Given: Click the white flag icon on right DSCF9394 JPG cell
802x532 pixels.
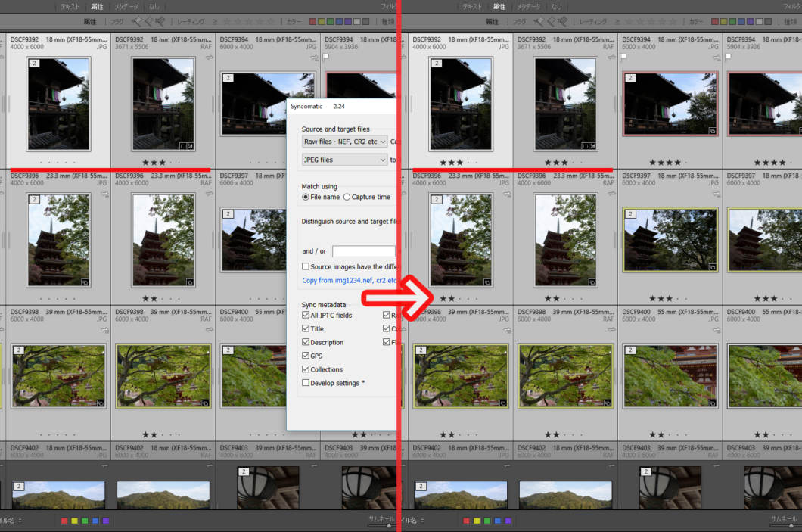Looking at the screenshot, I should click(x=623, y=56).
